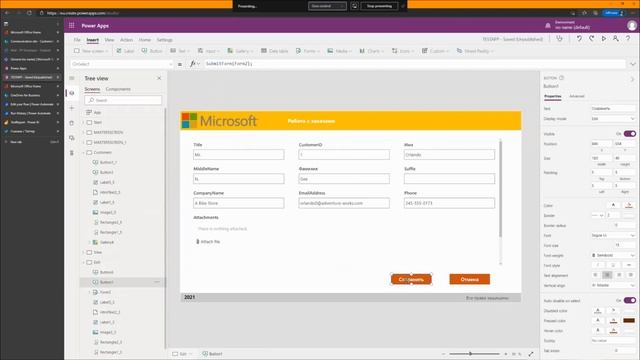The width and height of the screenshot is (640, 360).
Task: Select center text alignment
Action: [607, 275]
